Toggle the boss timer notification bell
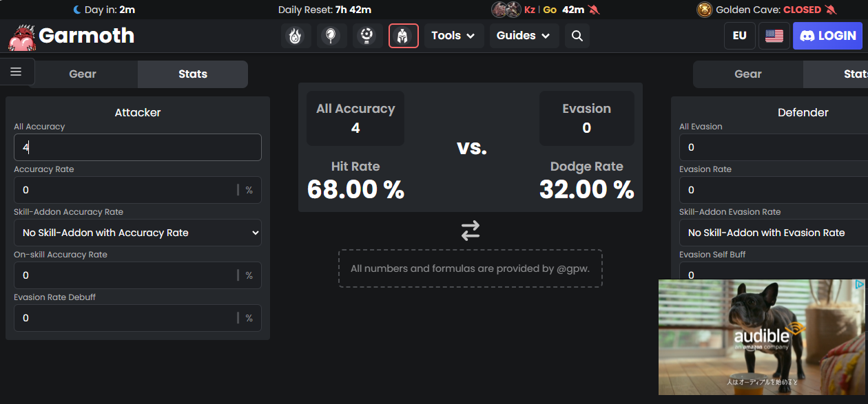The width and height of the screenshot is (868, 404). pos(595,10)
